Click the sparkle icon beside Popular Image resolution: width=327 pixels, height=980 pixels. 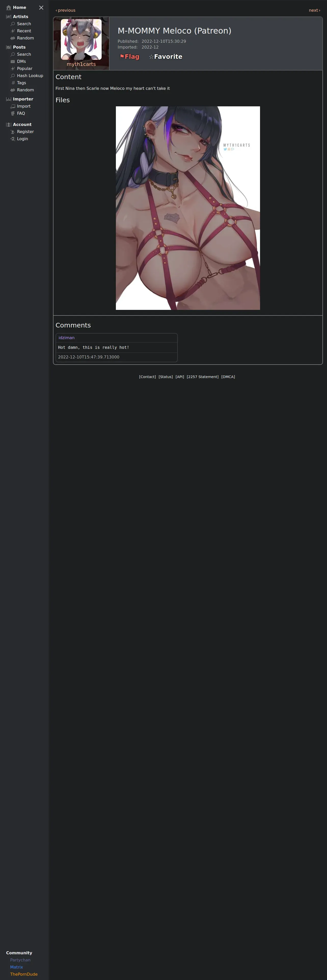pos(13,69)
